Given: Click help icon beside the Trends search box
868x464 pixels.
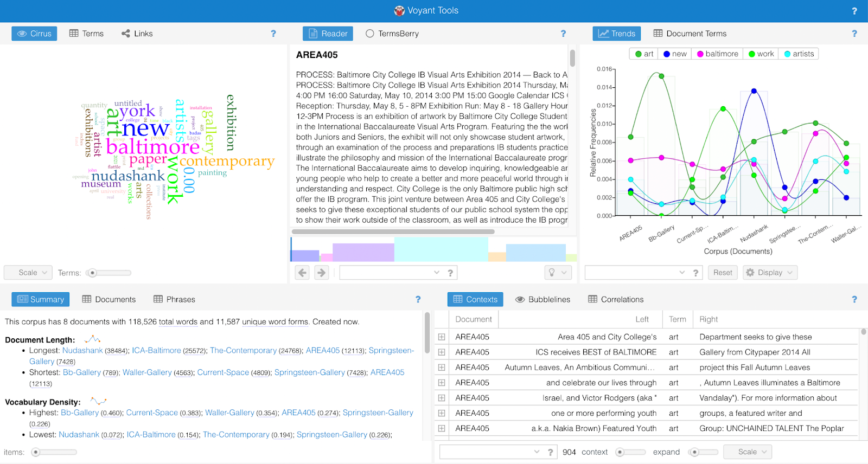Looking at the screenshot, I should [695, 273].
